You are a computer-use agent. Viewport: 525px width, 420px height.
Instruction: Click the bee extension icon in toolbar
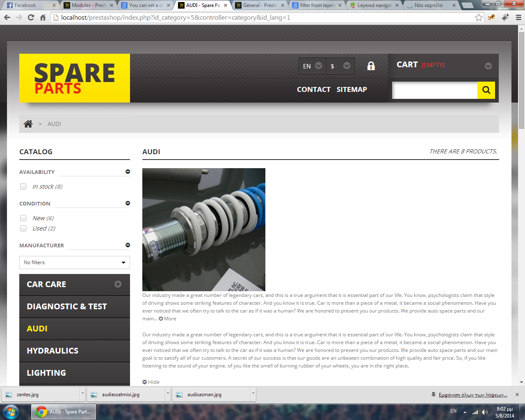491,18
